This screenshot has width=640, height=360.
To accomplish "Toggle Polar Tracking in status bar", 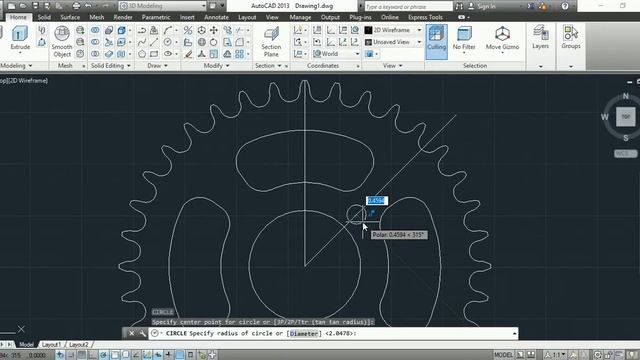I will coord(104,355).
